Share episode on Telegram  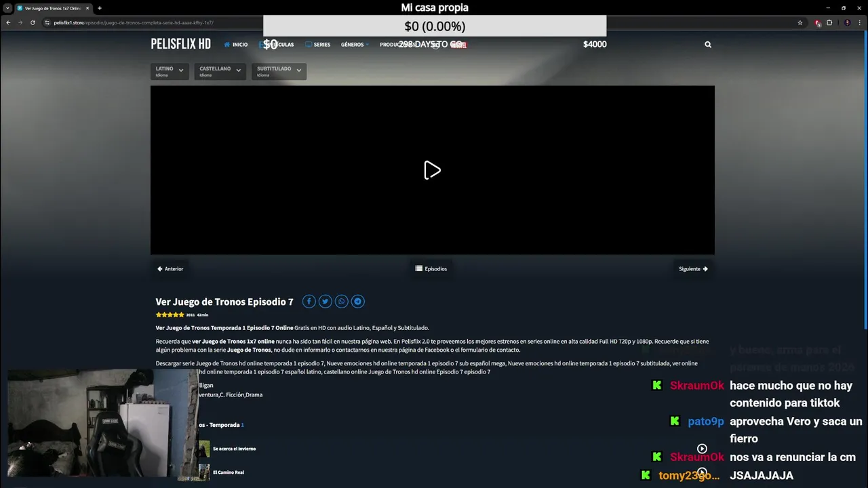point(357,302)
